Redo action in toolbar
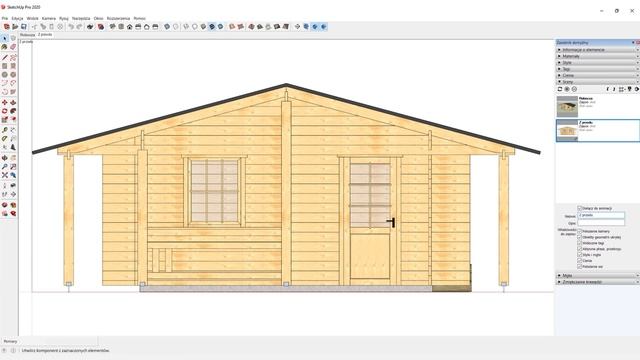 tap(80, 27)
